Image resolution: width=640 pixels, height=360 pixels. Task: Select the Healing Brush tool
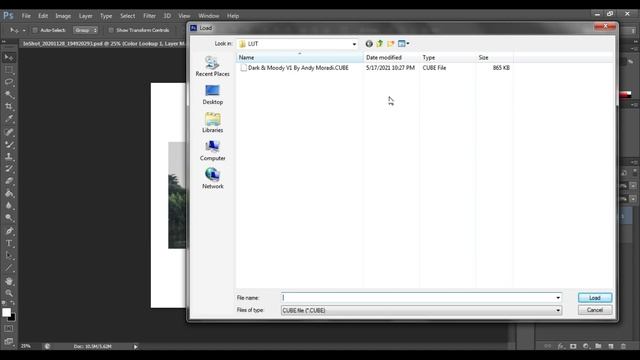pyautogui.click(x=9, y=132)
